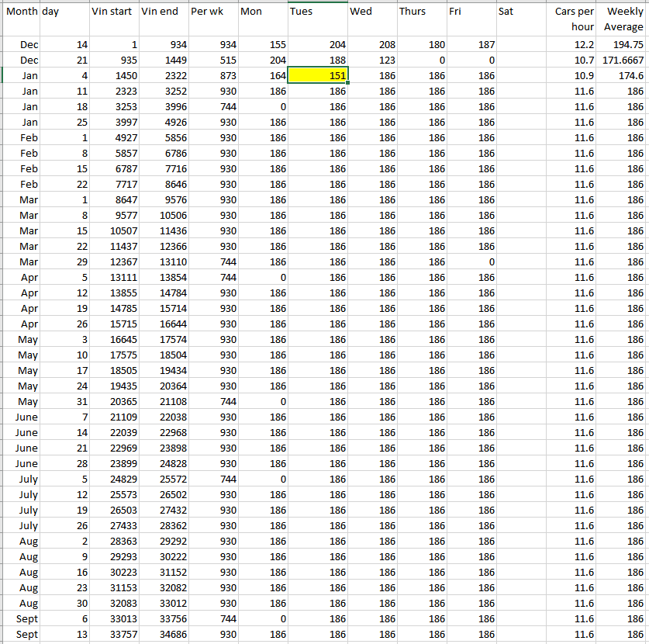649x644 pixels.
Task: Click the "Vin start" column header cell
Action: click(x=114, y=12)
